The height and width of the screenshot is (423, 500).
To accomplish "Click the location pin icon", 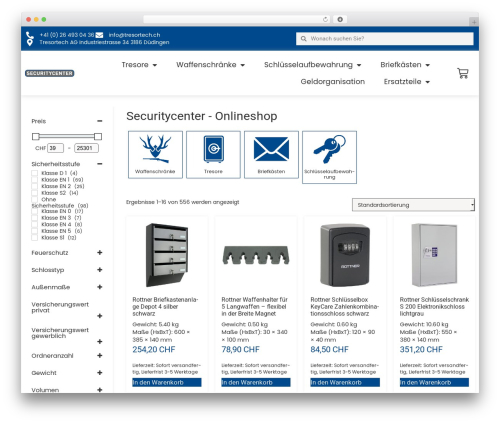I will 30,42.
